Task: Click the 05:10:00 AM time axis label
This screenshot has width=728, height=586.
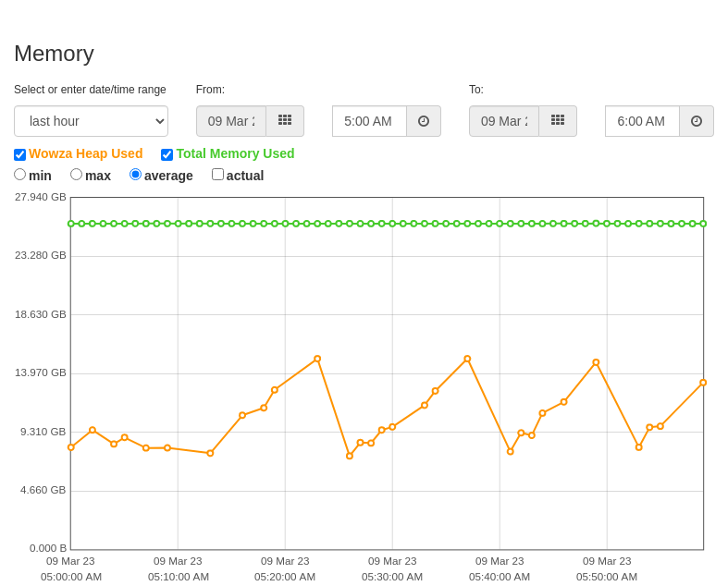Action: tap(179, 577)
